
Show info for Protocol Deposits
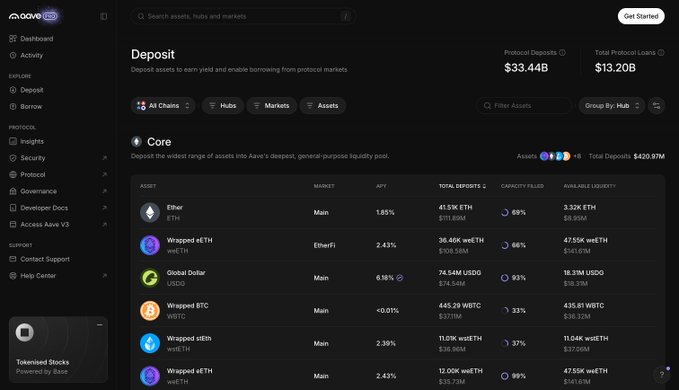pyautogui.click(x=562, y=52)
